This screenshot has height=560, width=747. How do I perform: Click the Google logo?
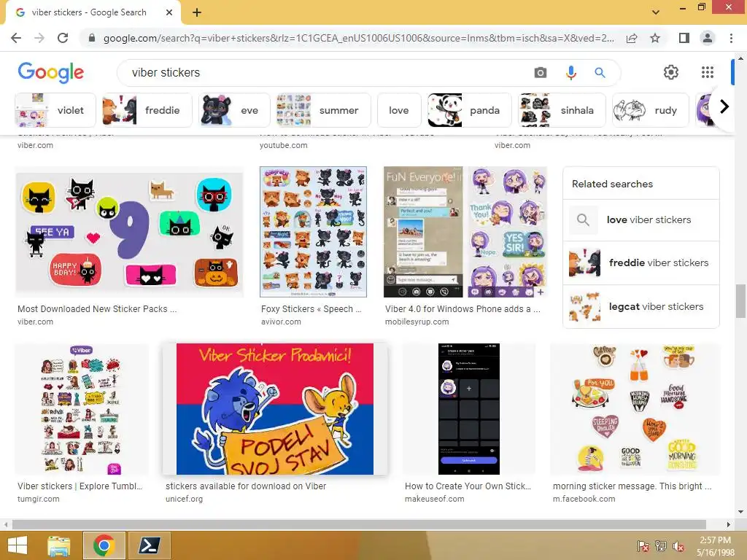(51, 72)
